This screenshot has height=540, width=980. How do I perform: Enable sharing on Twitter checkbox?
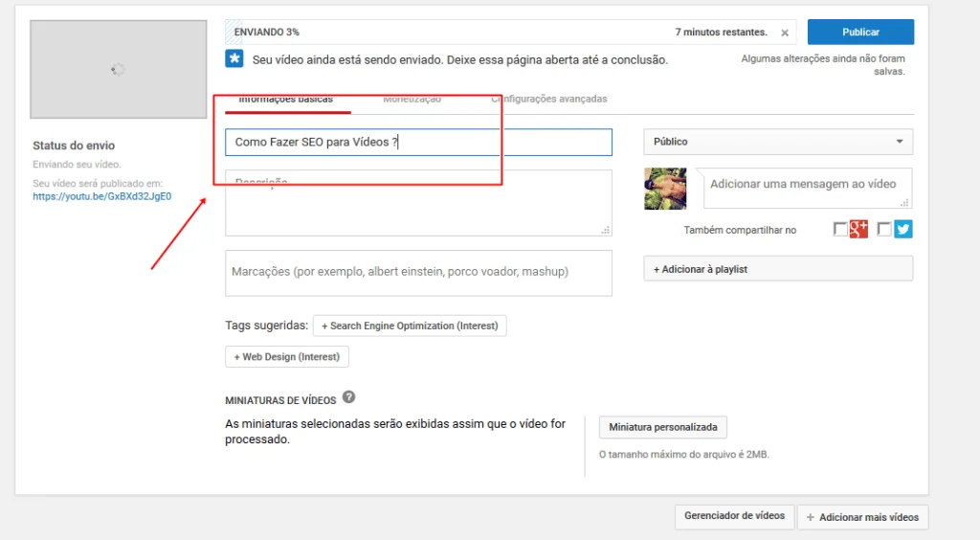pyautogui.click(x=883, y=230)
